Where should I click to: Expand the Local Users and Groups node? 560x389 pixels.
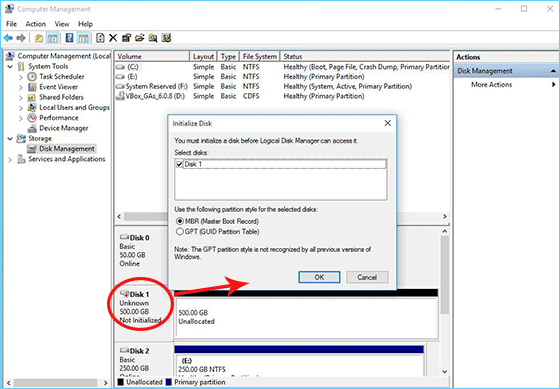[21, 108]
